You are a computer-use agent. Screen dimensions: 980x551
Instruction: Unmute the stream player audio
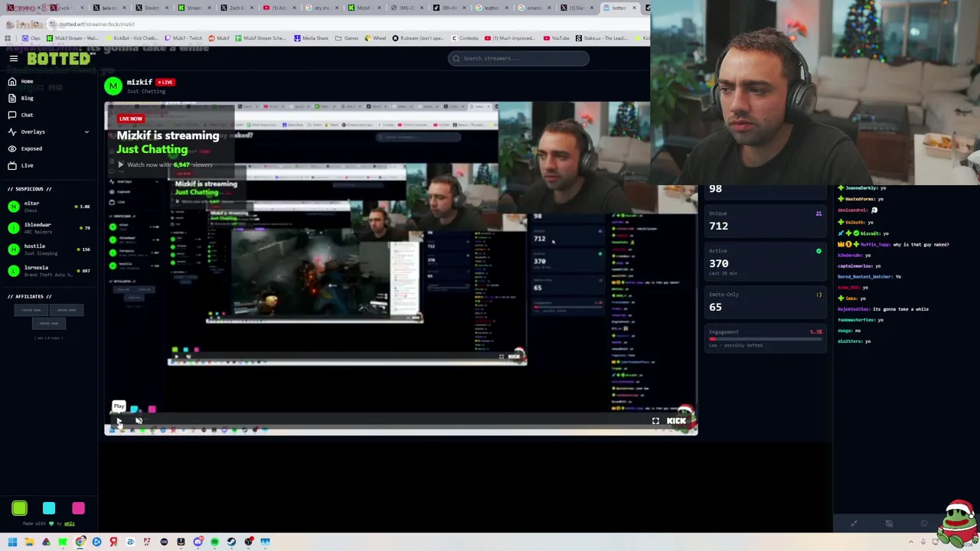click(139, 421)
